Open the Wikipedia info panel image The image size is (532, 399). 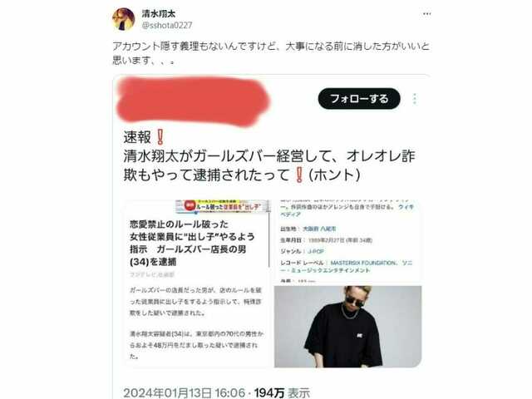click(347, 242)
